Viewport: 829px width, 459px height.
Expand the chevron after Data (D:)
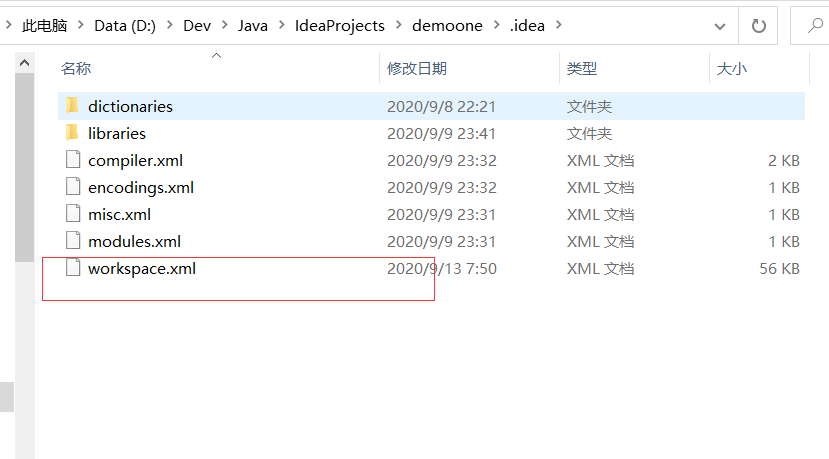point(170,25)
